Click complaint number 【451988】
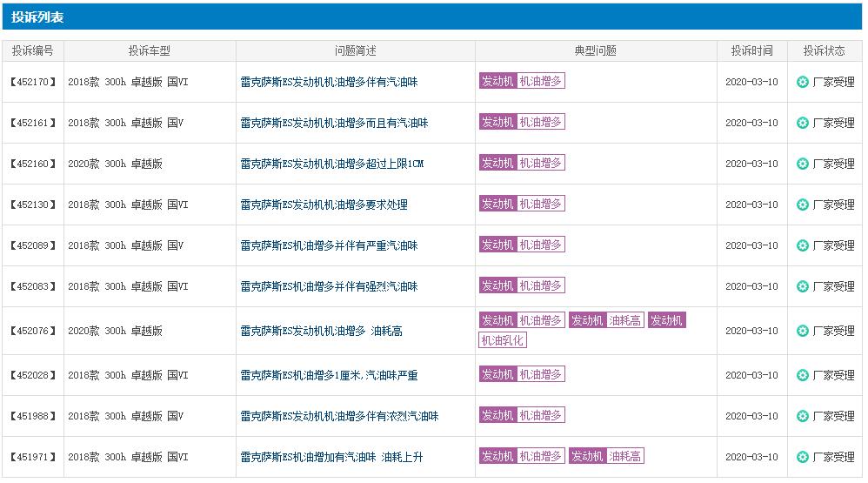 click(32, 417)
